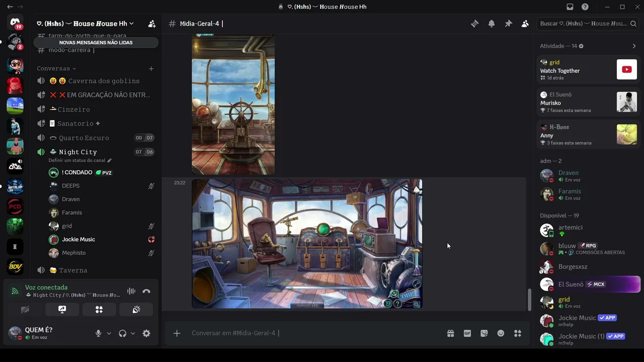Share your screen in voice call
Screen dimensions: 644x362
point(62,310)
